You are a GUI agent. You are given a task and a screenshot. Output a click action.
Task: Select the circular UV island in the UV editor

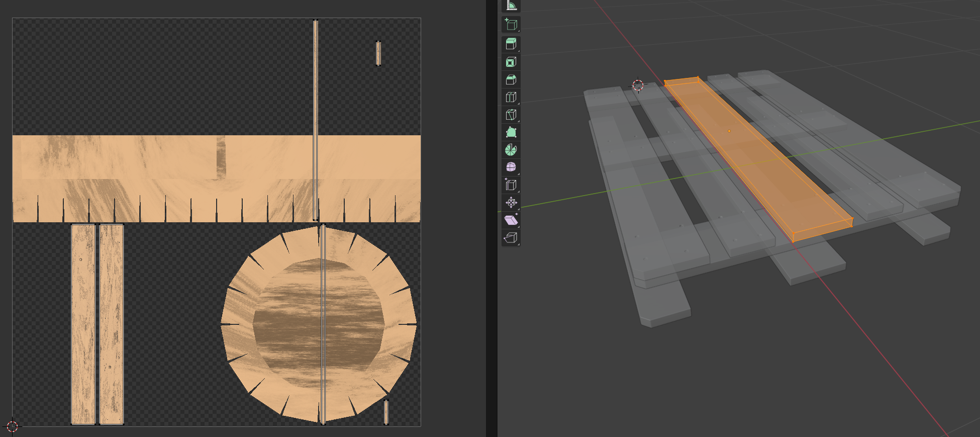pyautogui.click(x=319, y=324)
